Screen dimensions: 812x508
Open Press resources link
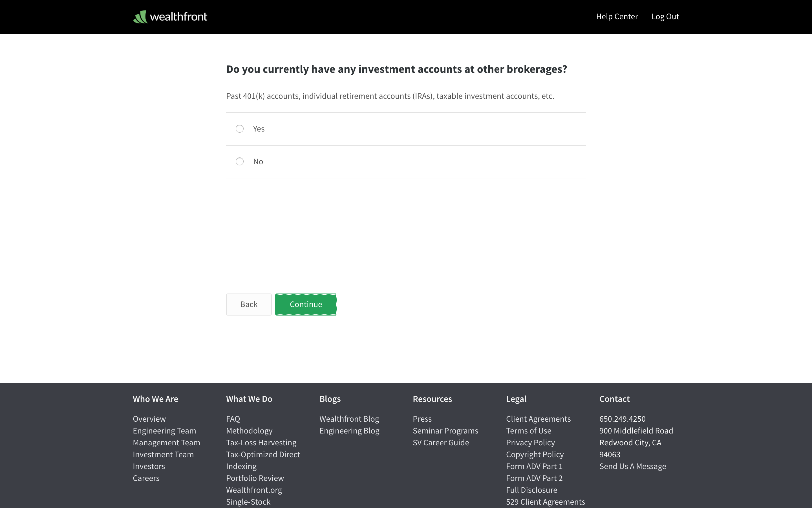click(x=422, y=419)
